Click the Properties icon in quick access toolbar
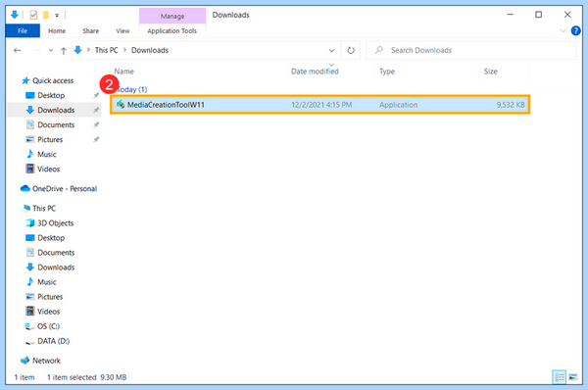 click(x=33, y=15)
